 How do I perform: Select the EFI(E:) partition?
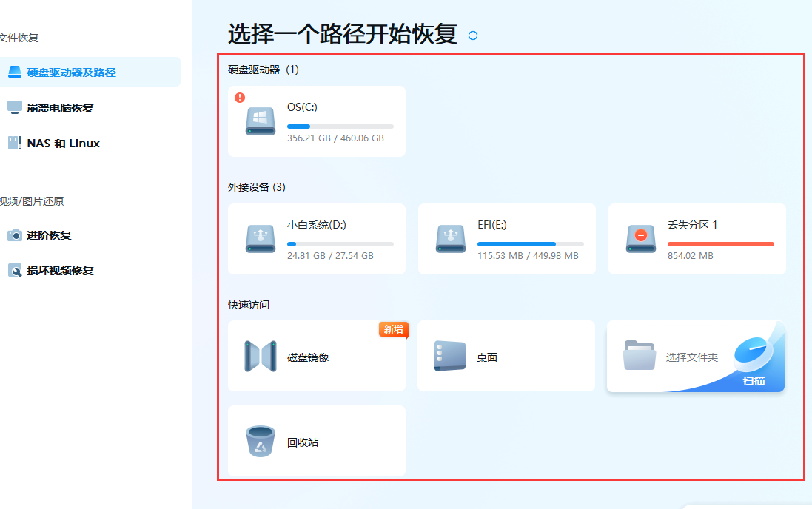[506, 238]
